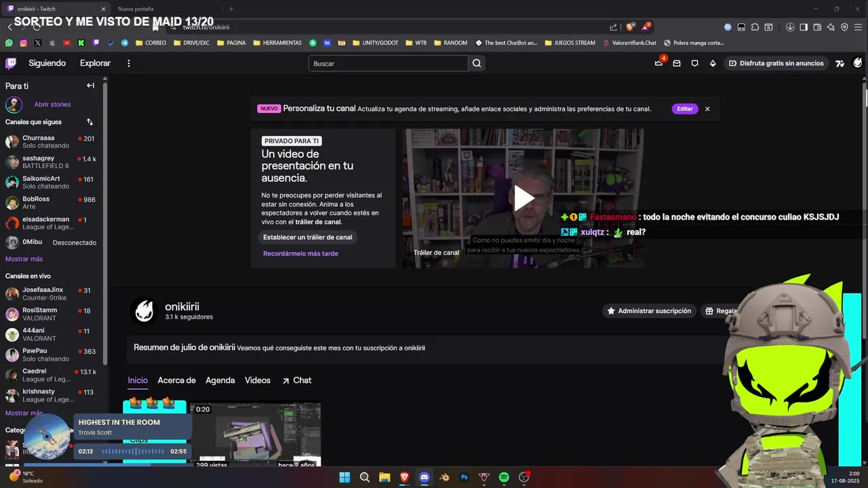Open the Churraaaa followed channel

52,141
